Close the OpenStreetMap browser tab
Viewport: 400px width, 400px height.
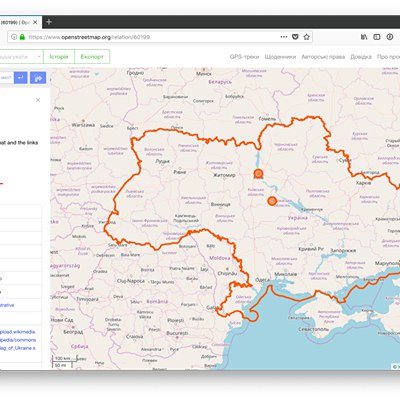pyautogui.click(x=35, y=22)
